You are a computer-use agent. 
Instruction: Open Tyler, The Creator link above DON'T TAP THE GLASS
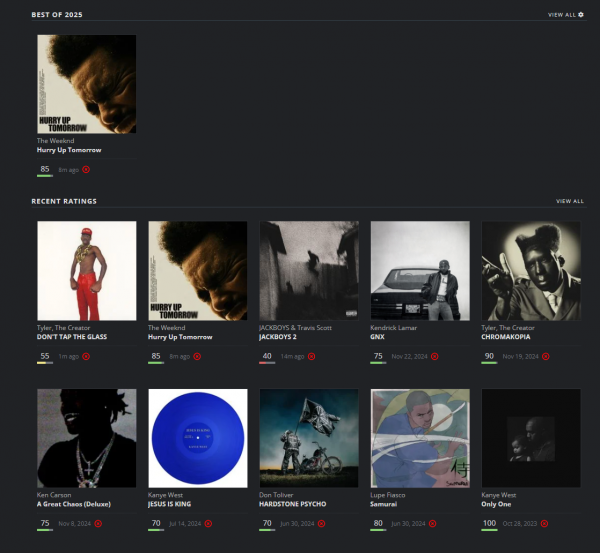coord(64,328)
